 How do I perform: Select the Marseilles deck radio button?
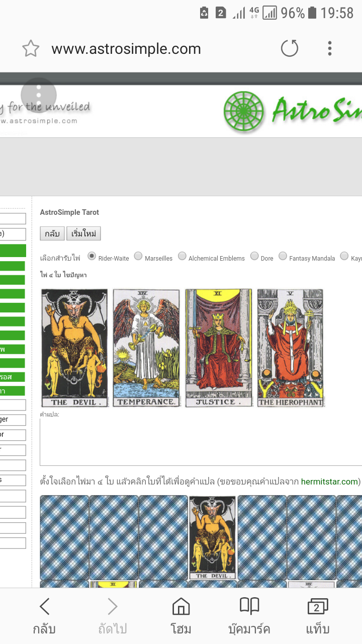tap(138, 256)
